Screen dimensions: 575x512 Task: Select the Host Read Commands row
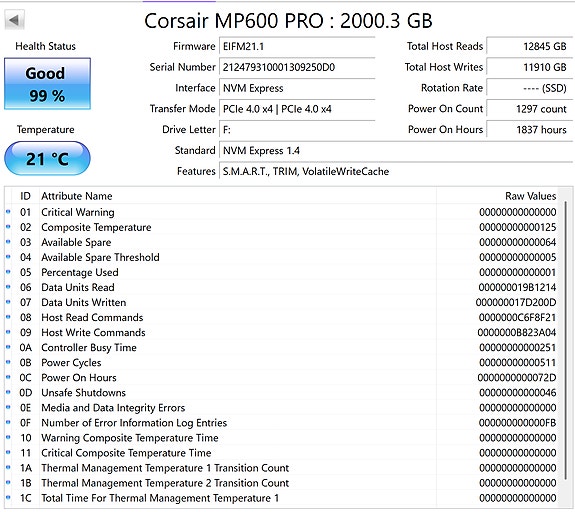281,318
